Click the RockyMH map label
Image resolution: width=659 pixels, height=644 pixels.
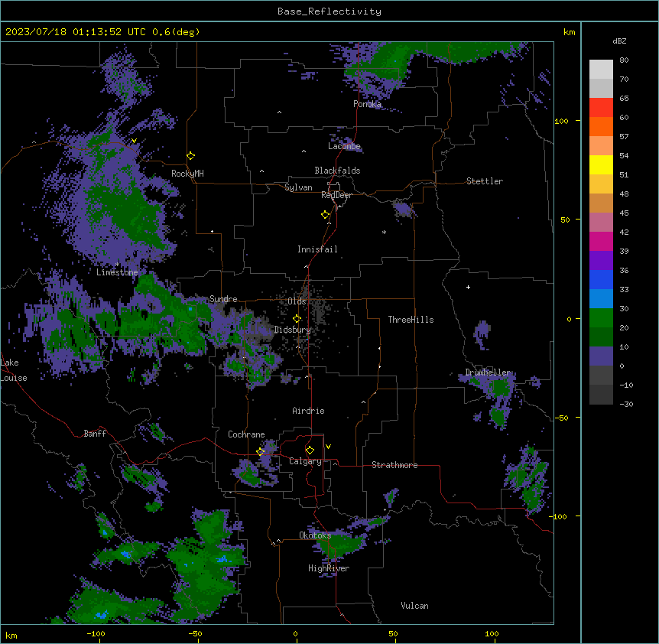click(187, 174)
